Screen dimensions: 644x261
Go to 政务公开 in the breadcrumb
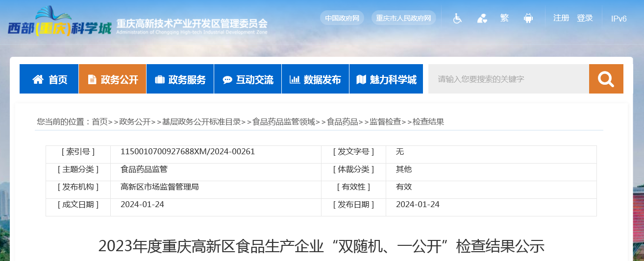pyautogui.click(x=135, y=122)
